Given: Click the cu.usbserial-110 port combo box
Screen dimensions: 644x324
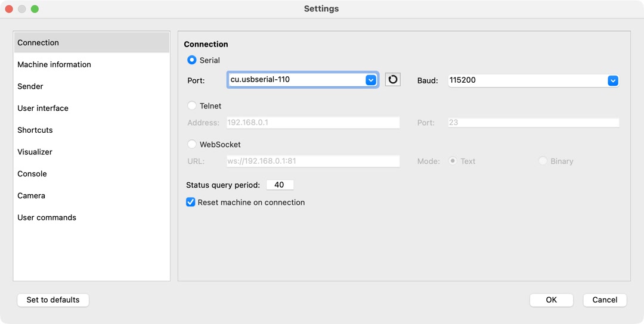Looking at the screenshot, I should (x=296, y=80).
